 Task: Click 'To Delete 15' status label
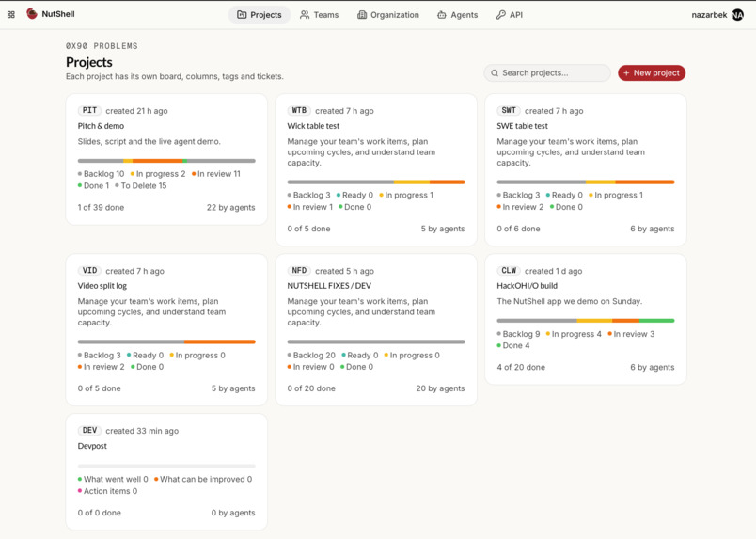click(x=141, y=185)
